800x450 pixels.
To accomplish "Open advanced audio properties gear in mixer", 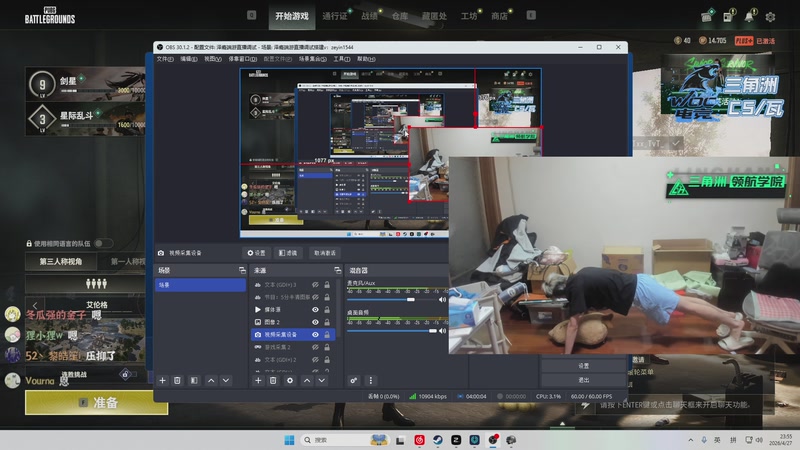I will click(354, 381).
